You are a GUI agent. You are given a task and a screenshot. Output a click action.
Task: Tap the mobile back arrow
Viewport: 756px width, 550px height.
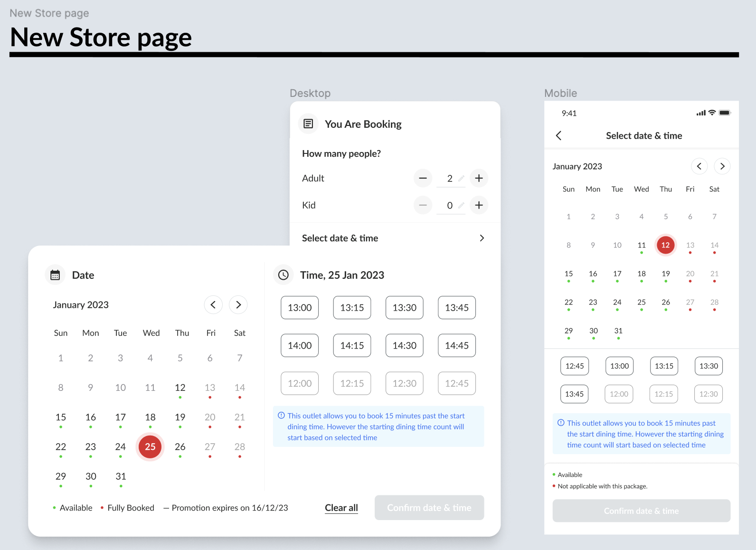tap(559, 136)
